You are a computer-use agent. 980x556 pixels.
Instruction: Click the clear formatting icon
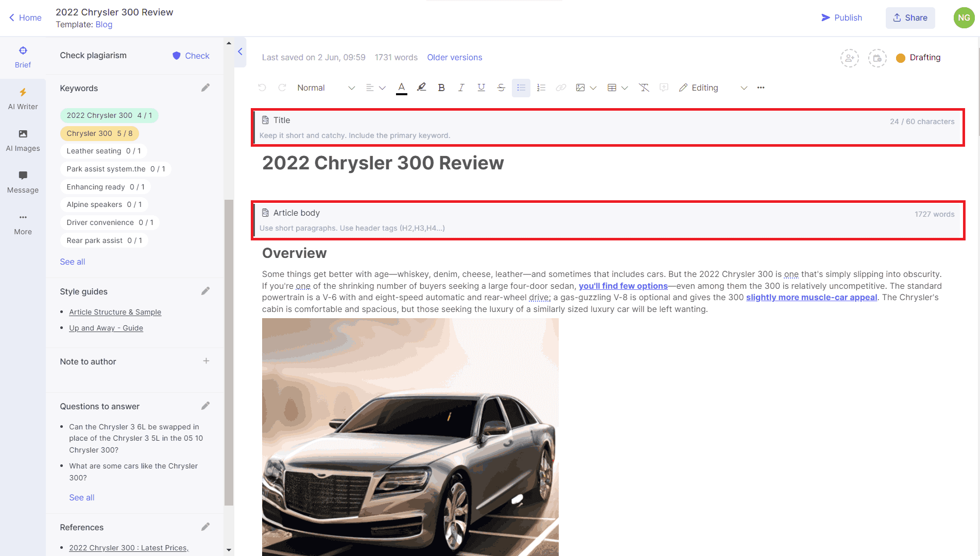point(644,88)
